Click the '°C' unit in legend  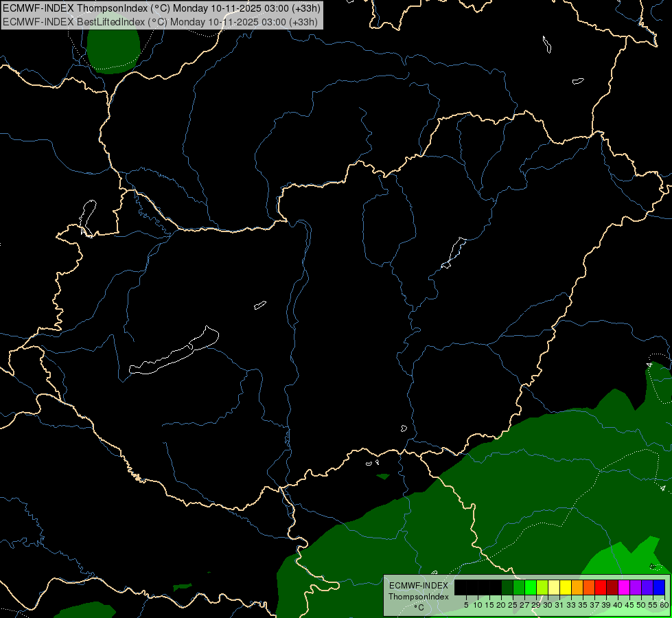(419, 608)
